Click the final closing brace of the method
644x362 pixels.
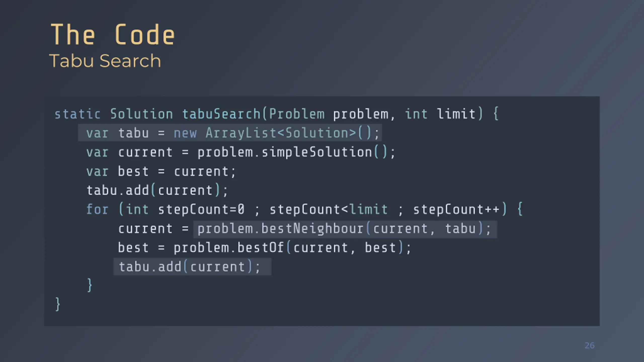[x=58, y=304]
